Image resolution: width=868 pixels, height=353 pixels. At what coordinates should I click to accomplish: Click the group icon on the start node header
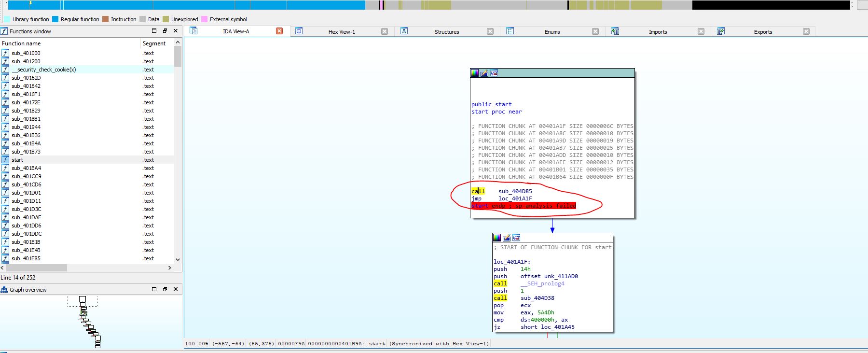pos(494,73)
